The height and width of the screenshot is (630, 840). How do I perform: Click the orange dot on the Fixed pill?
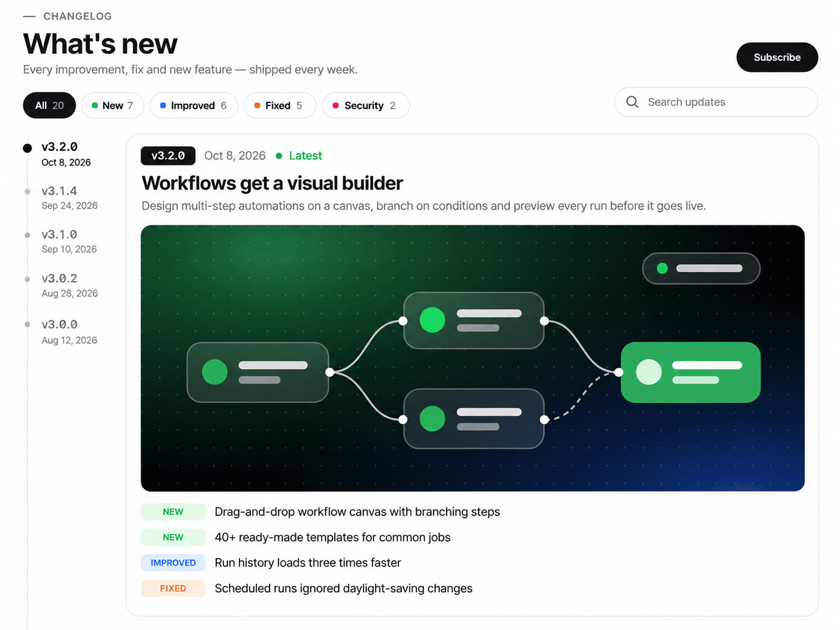click(x=257, y=105)
